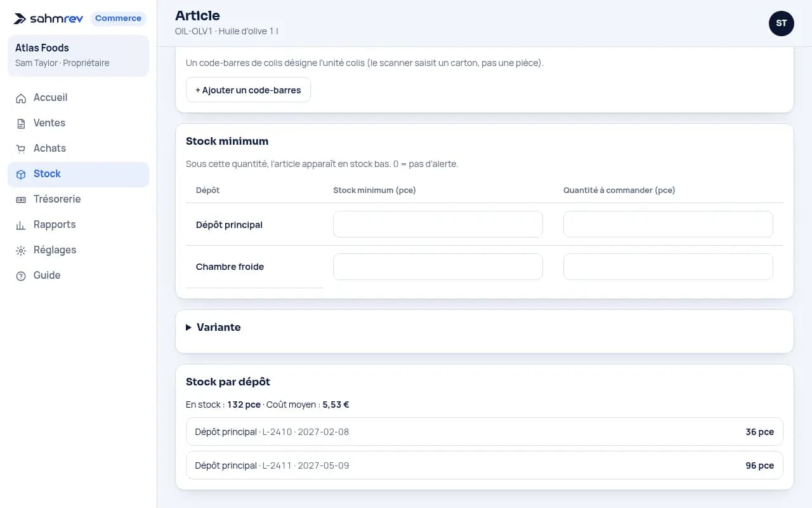Viewport: 812px width, 508px height.
Task: Click the Commerce badge
Action: pos(118,18)
